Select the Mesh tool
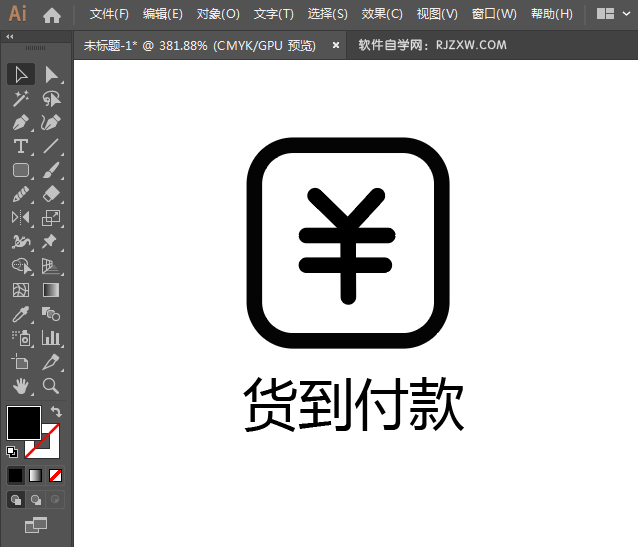This screenshot has width=638, height=547. tap(21, 290)
